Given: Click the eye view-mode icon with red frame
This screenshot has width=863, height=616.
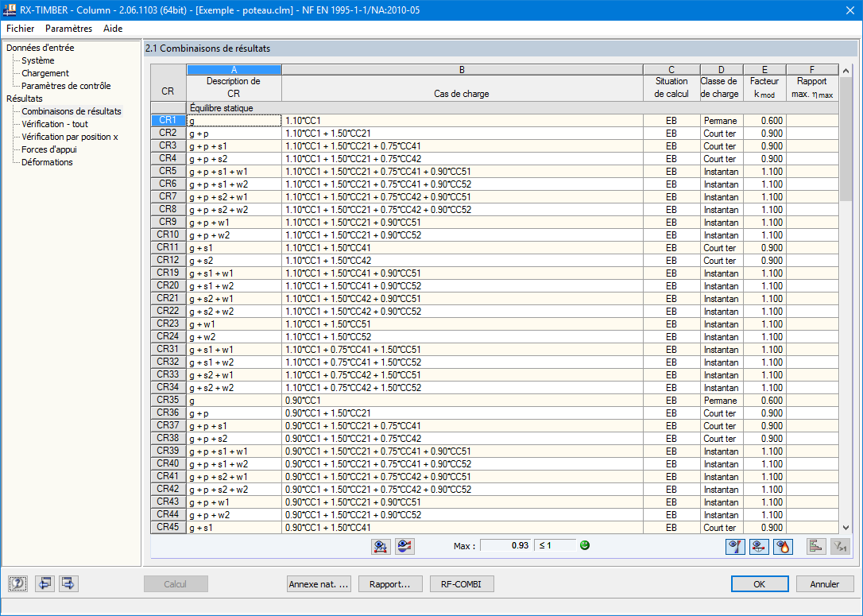Looking at the screenshot, I should 381,547.
